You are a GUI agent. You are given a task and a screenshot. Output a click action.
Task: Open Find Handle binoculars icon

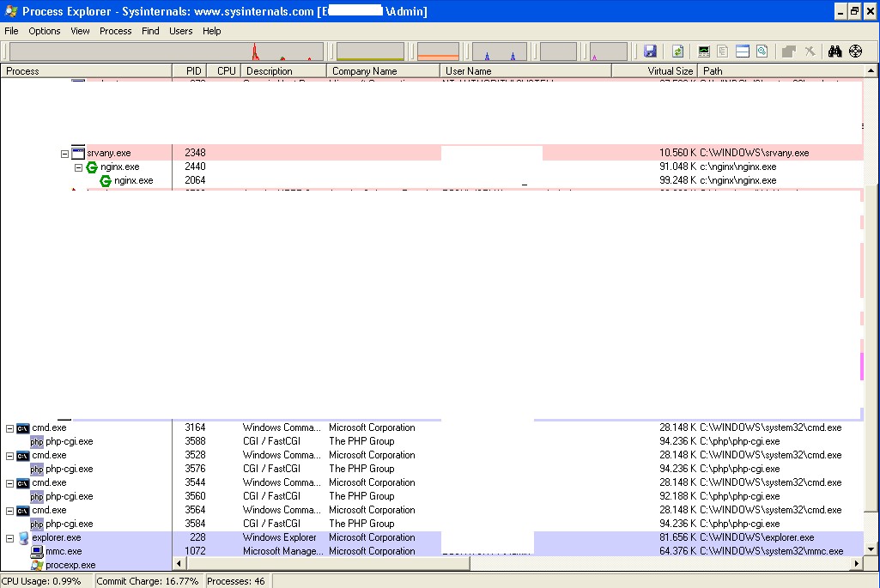tap(835, 51)
